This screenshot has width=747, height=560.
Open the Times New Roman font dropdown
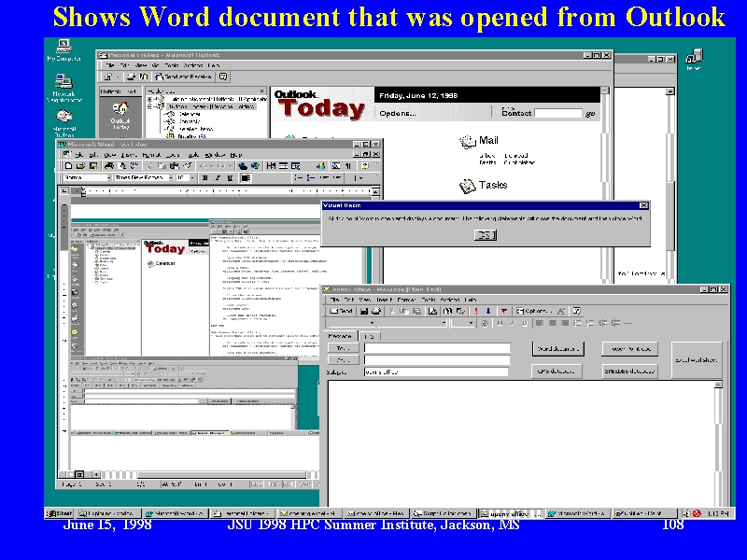[x=170, y=178]
